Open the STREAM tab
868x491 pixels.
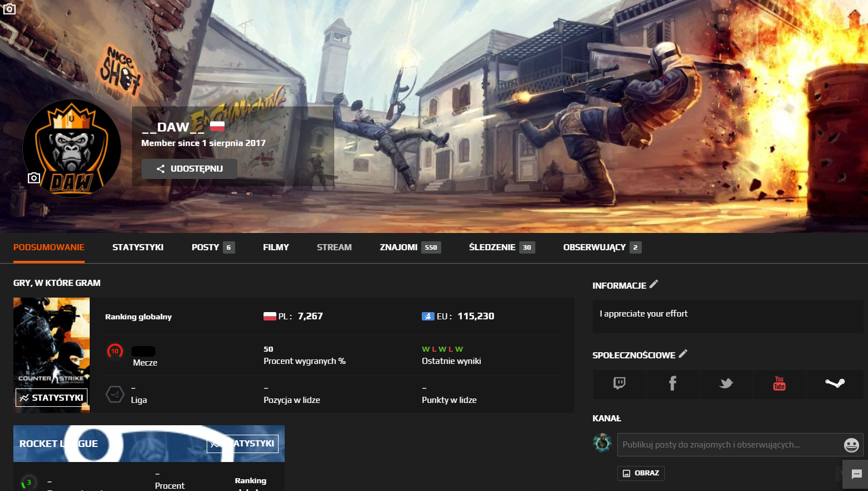334,247
